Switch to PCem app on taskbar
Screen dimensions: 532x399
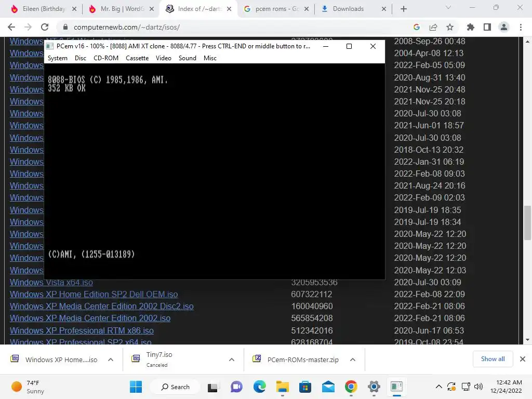point(396,387)
